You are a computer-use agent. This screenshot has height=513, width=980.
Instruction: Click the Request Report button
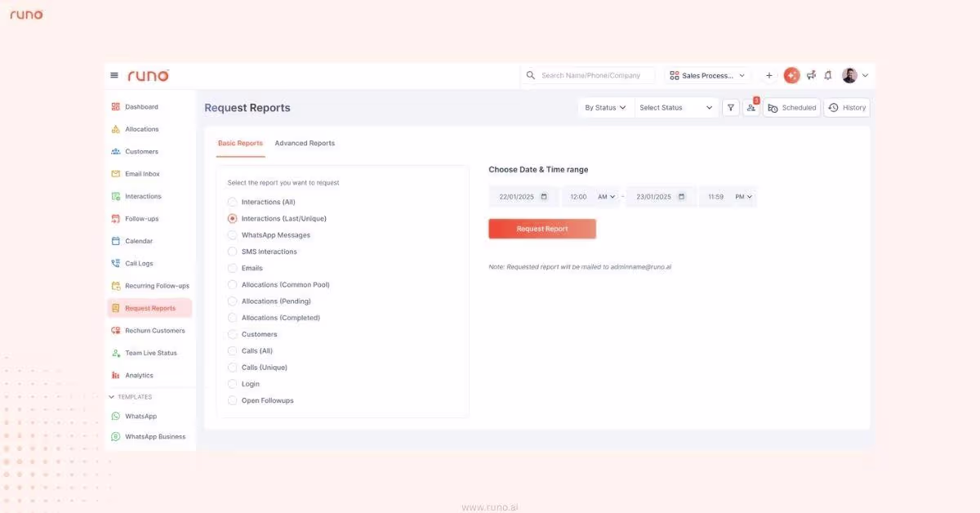point(541,229)
